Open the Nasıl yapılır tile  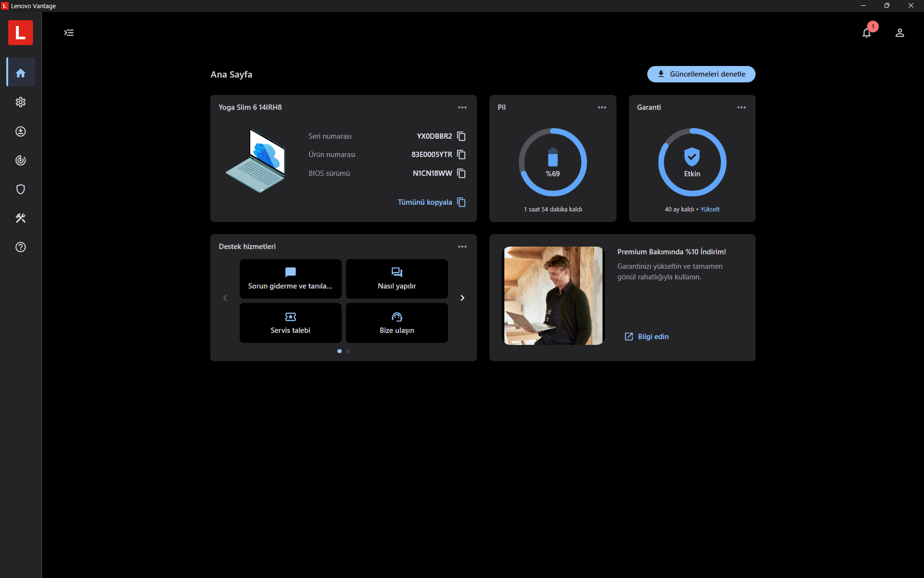(x=397, y=279)
